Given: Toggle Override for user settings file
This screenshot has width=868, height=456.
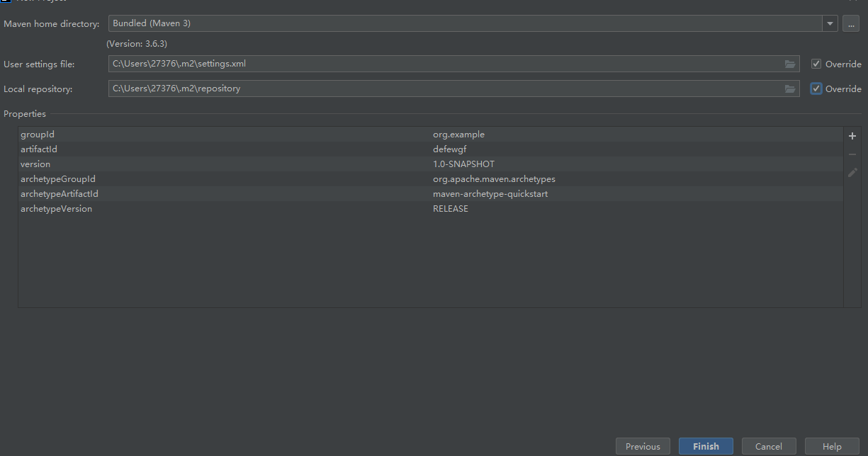Looking at the screenshot, I should (x=816, y=64).
